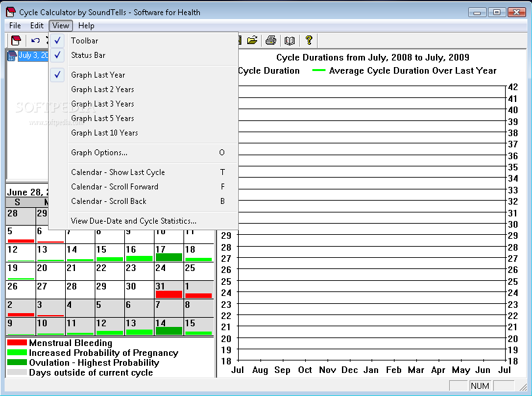Image resolution: width=532 pixels, height=396 pixels.
Task: Click the Jan label on graph axis
Action: click(x=371, y=370)
